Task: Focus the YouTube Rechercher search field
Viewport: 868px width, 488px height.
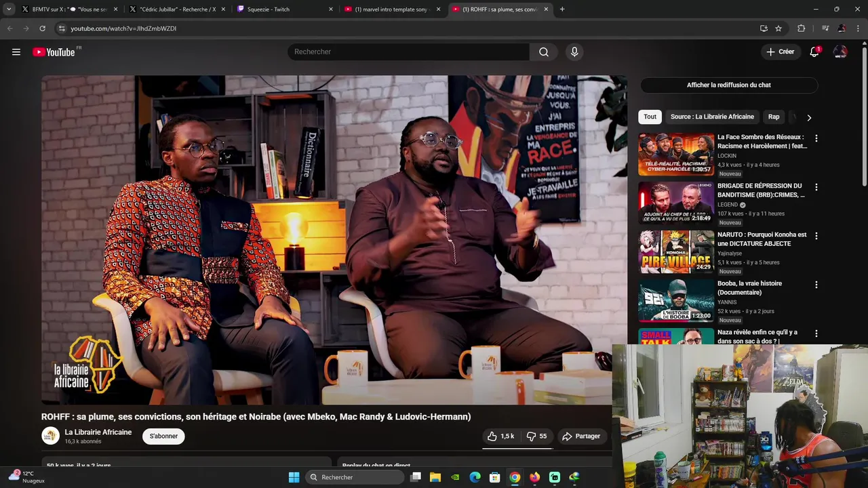Action: pos(408,52)
